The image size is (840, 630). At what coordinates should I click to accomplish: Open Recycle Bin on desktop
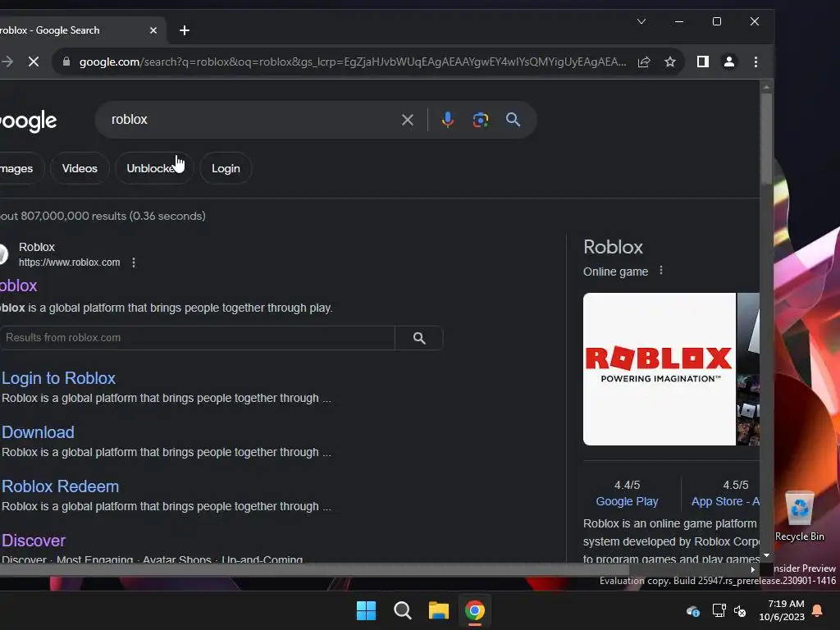800,516
